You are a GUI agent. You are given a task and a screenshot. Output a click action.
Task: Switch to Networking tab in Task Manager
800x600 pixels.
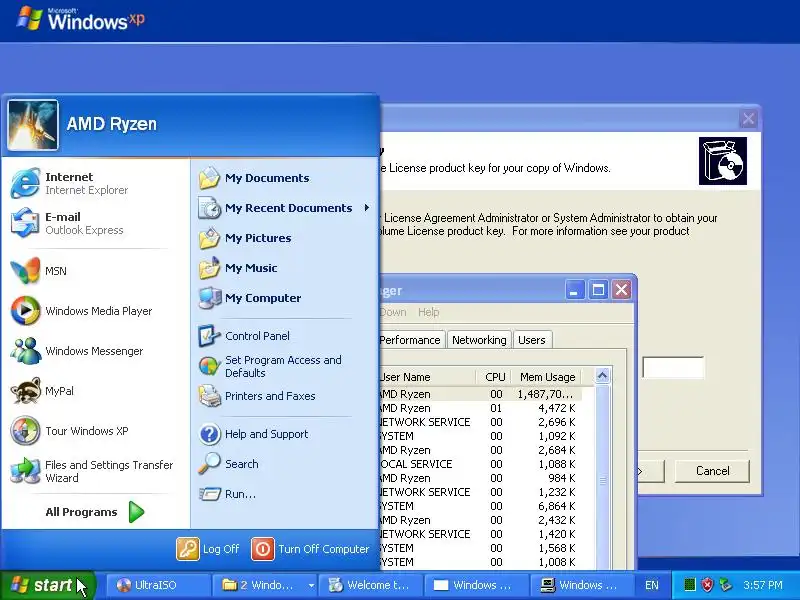479,340
